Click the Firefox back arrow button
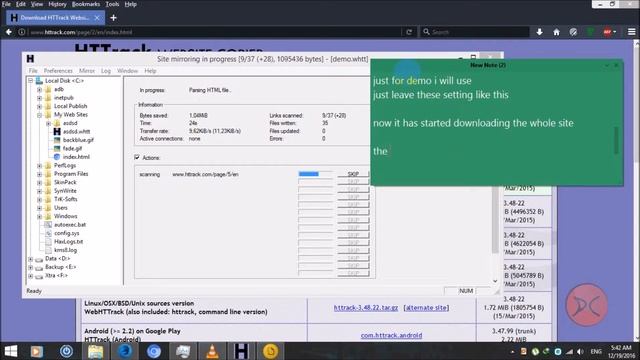 pyautogui.click(x=9, y=32)
